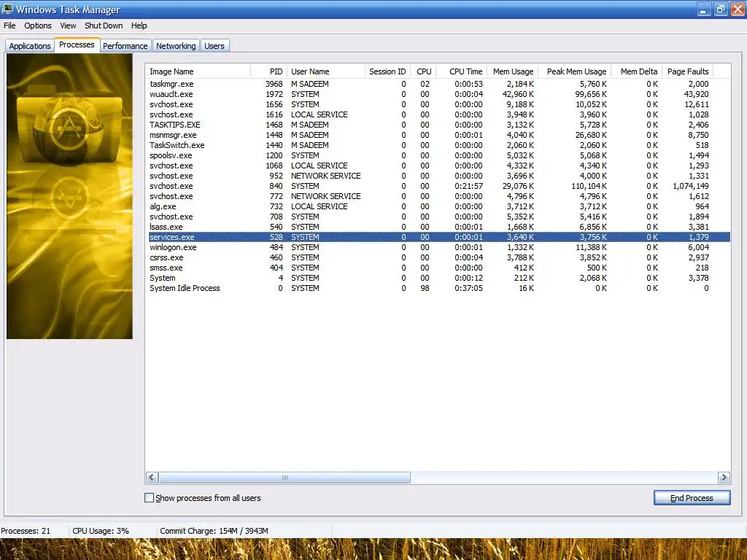Click the horizontal scrollbar thumb
The width and height of the screenshot is (747, 560).
coord(285,477)
